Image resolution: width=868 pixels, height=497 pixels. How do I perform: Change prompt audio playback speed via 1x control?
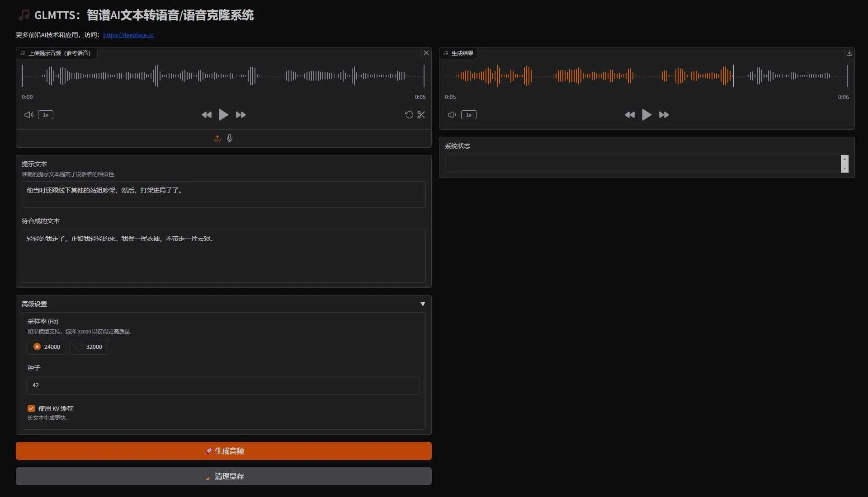pyautogui.click(x=45, y=115)
